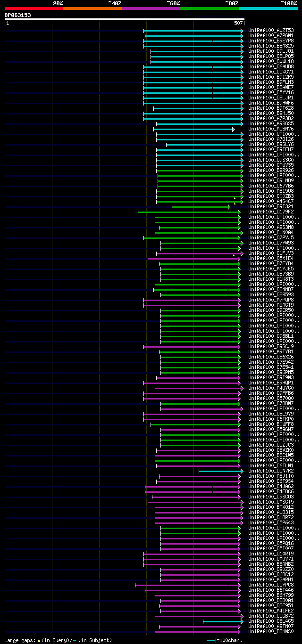This screenshot has width=302, height=644.
Task: Click hit UniRef100_Q0WL18
Action: coord(271,62)
